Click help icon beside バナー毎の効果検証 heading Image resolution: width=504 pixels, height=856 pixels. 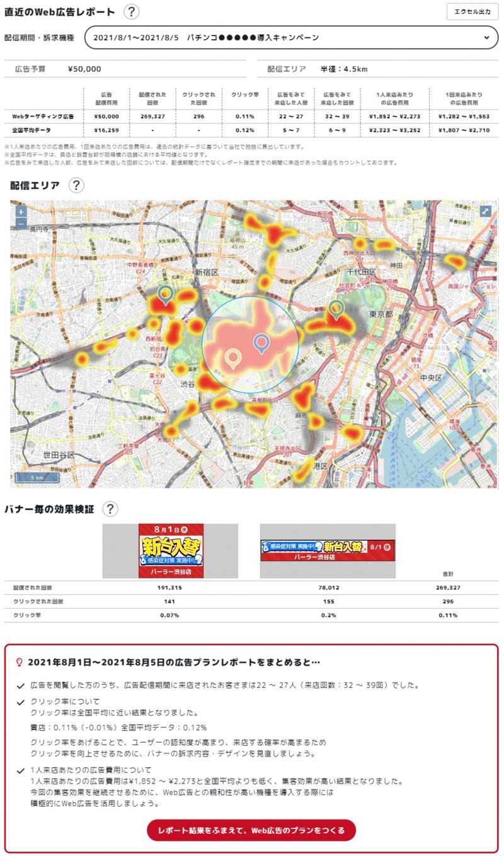point(110,509)
